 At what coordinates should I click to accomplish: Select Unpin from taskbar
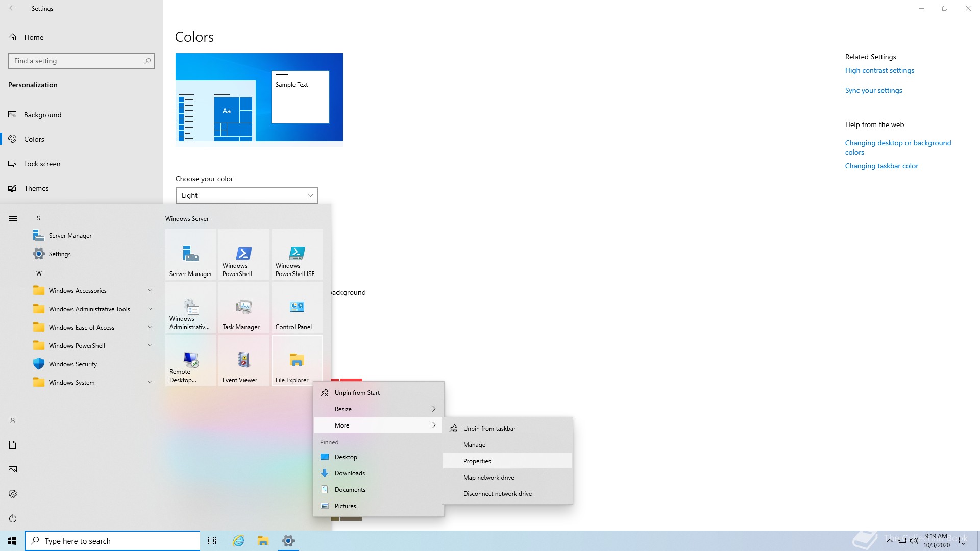pyautogui.click(x=507, y=429)
